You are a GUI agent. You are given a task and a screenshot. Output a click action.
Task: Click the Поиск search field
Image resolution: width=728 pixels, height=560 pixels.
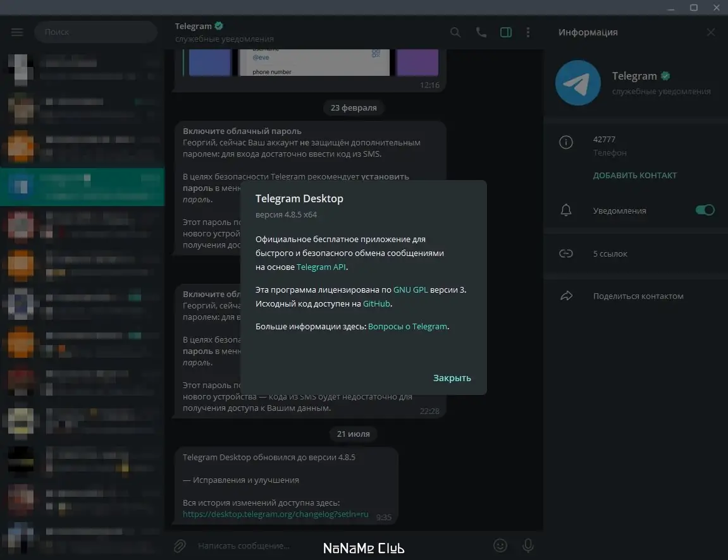96,32
